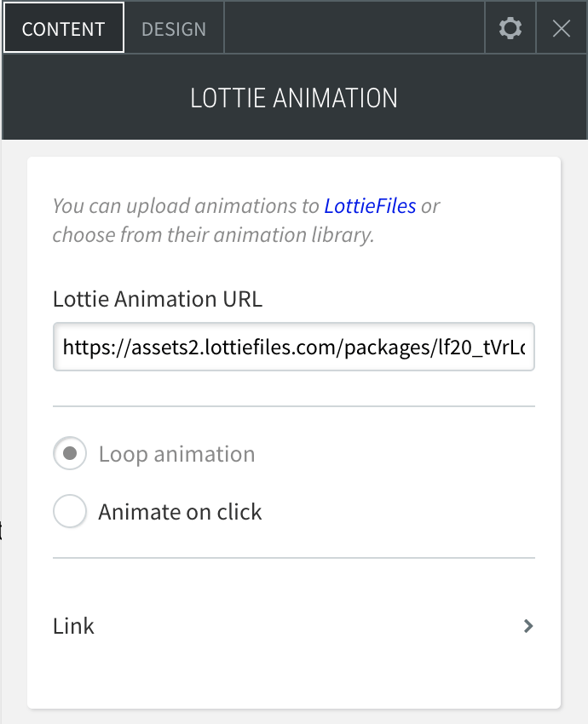
Task: Select the Loop animation radio button
Action: pyautogui.click(x=70, y=453)
